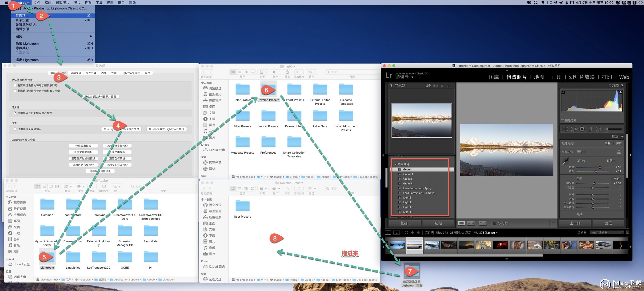Screen dimensions: 644x291
Task: Click search field in Lightroom Finder window
Action: coord(352,72)
